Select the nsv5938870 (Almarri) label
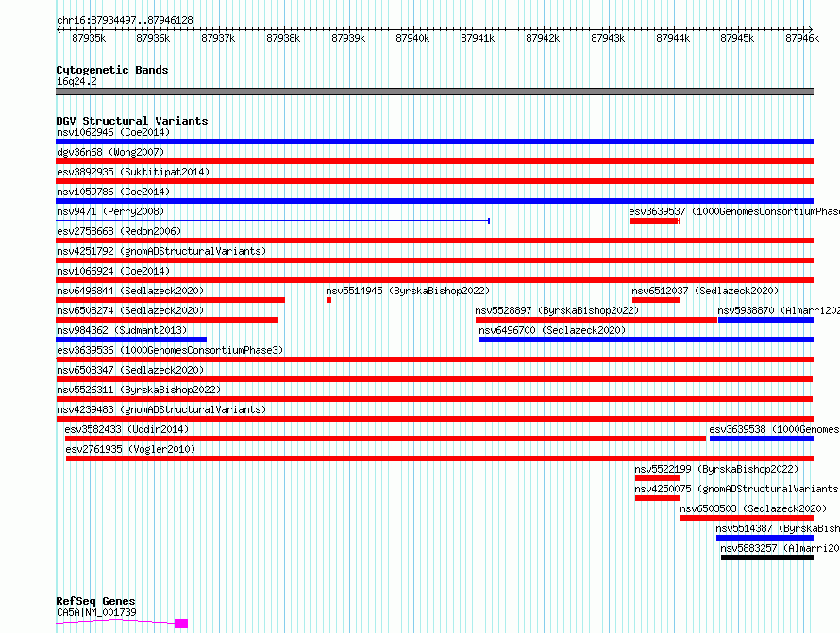The width and height of the screenshot is (840, 633). [779, 310]
